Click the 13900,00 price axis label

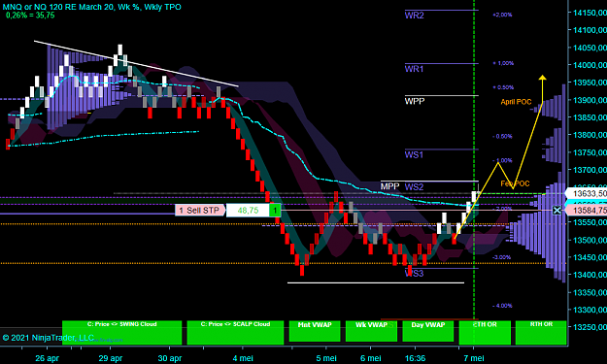pos(590,100)
